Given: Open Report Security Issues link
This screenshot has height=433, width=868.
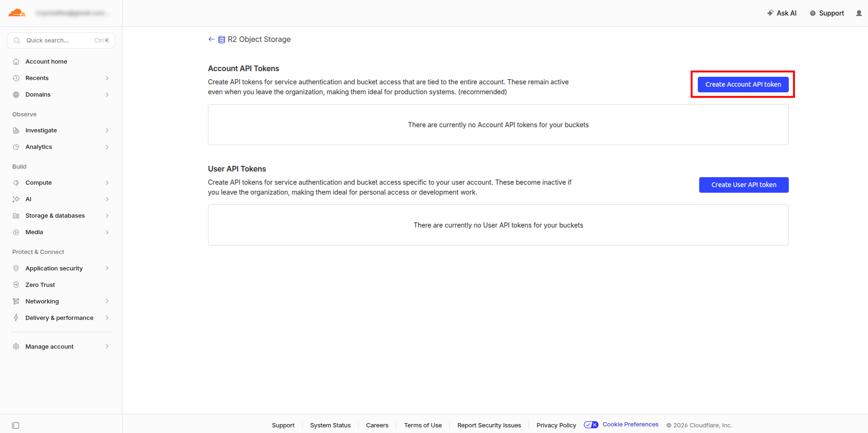Looking at the screenshot, I should [x=489, y=425].
